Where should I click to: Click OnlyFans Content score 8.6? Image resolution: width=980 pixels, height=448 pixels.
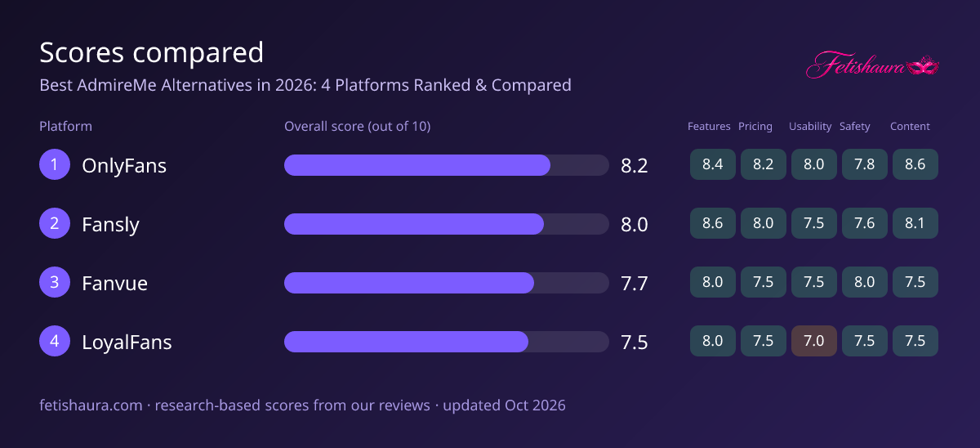click(915, 164)
